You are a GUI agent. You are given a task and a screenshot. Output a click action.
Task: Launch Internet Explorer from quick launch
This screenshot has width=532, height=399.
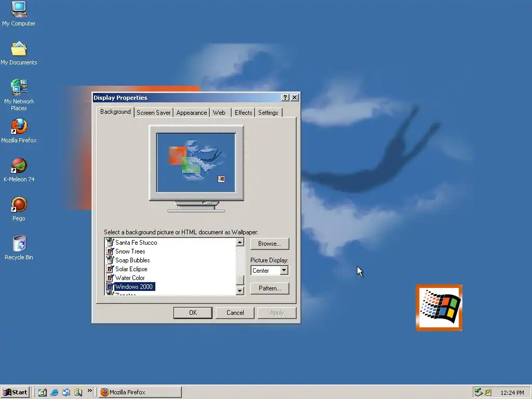(54, 392)
